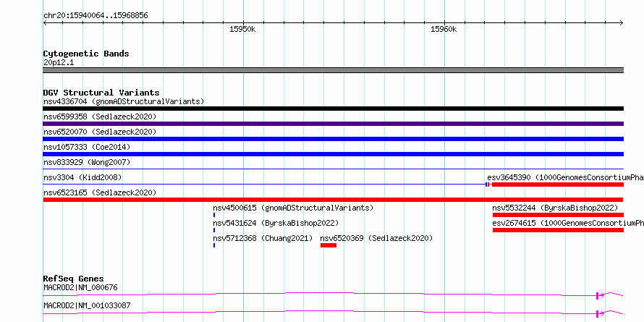Click the nsv6520369 Sedlazeck2020 label
Viewport: 644px width, 322px height.
376,238
